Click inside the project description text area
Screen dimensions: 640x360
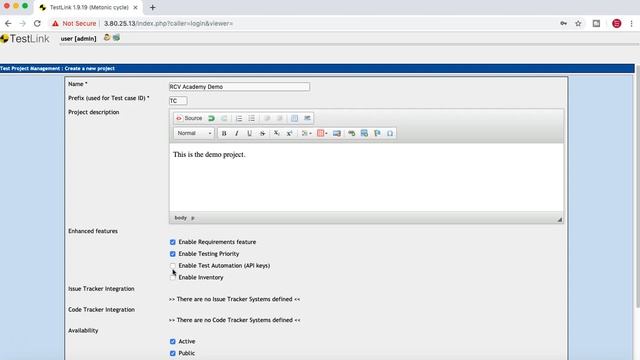coord(366,177)
